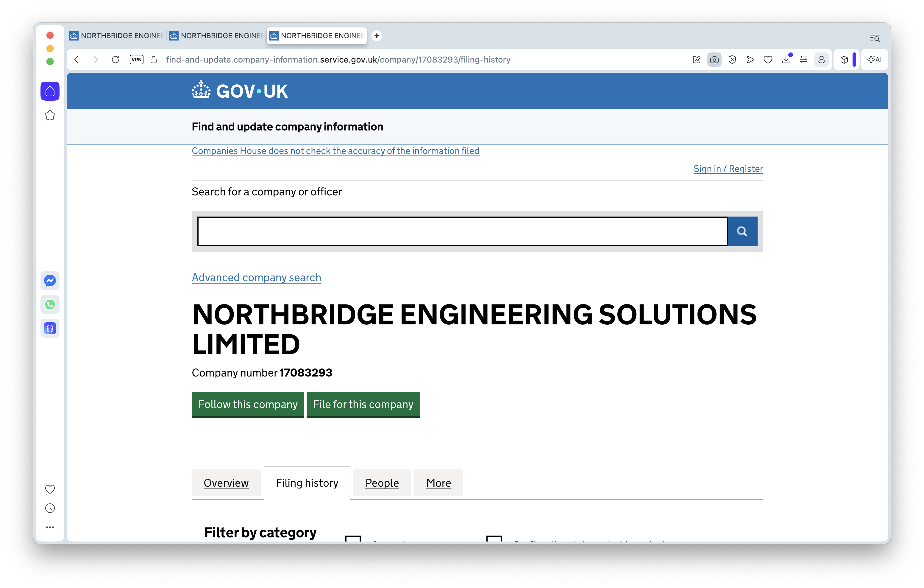Click the address bar URL
The height and width of the screenshot is (588, 924).
click(338, 60)
